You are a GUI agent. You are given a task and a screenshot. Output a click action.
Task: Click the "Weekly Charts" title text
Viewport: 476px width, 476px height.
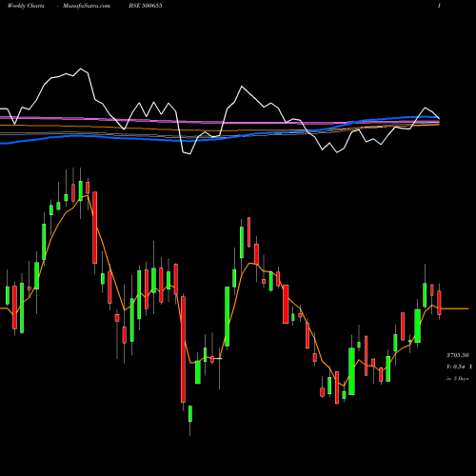26,6
